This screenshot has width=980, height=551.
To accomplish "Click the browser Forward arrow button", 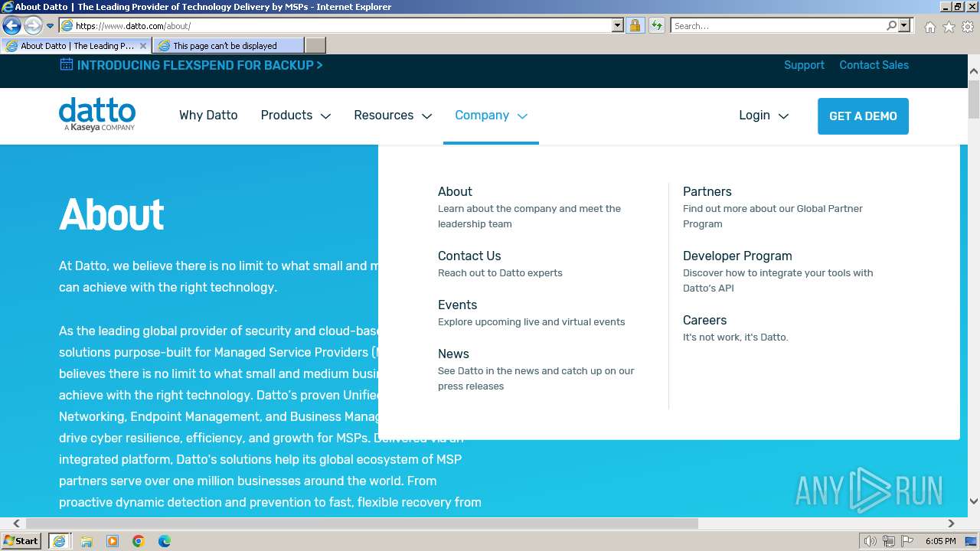I will 33,25.
